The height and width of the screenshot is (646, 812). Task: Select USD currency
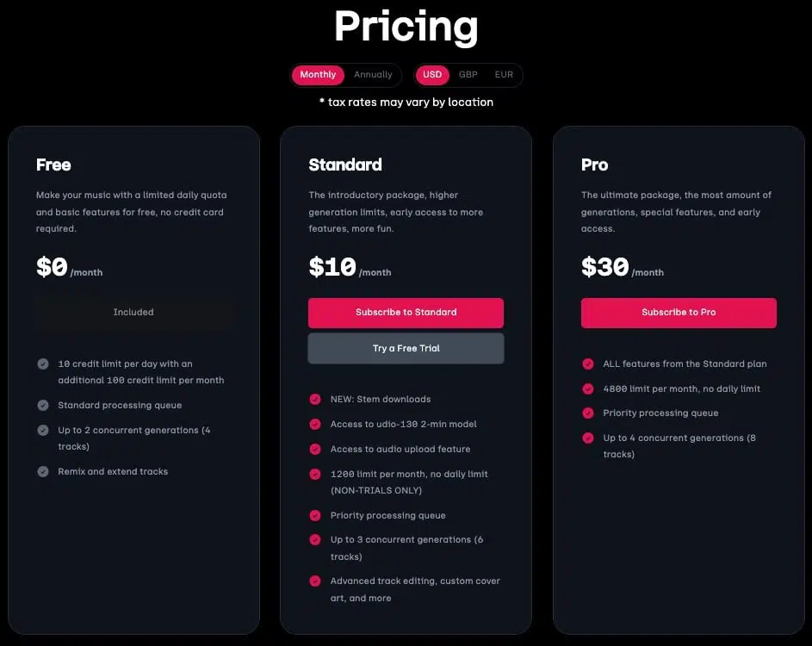coord(432,75)
